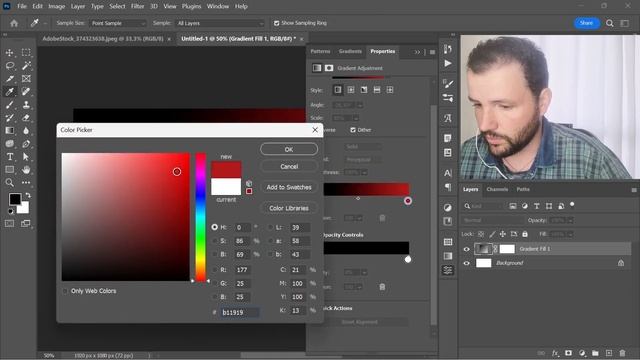
Task: Click the red gradient color stop
Action: click(407, 201)
